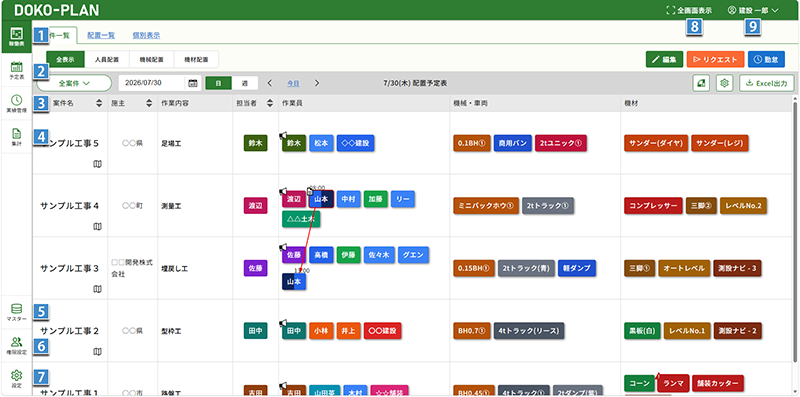Open the 全案件 dropdown
Viewport: 800px width, 397px height.
(x=74, y=83)
